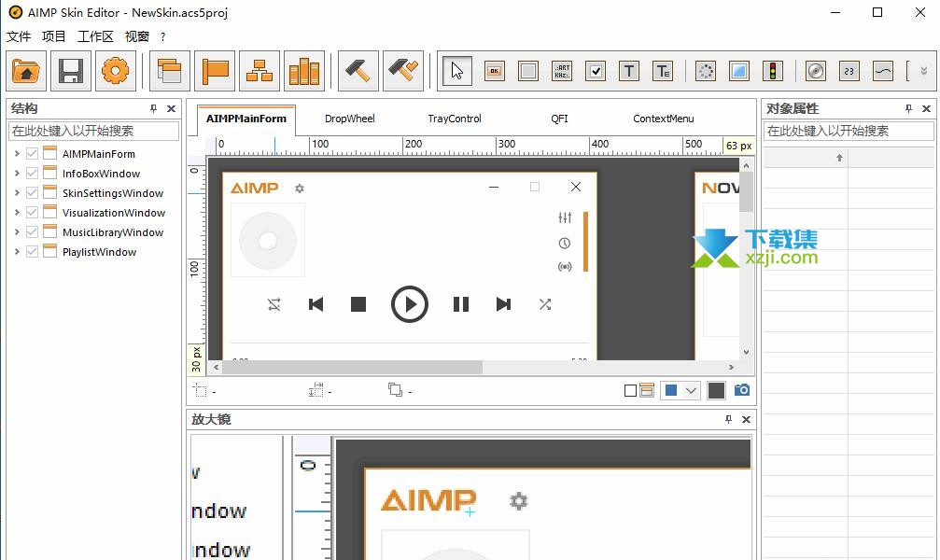Toggle PlaylistWindow checkbox
Screen dimensions: 940x560
pyautogui.click(x=32, y=252)
